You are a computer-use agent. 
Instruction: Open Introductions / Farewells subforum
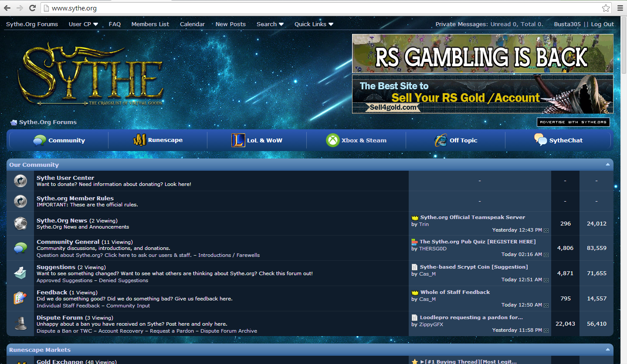pyautogui.click(x=229, y=255)
